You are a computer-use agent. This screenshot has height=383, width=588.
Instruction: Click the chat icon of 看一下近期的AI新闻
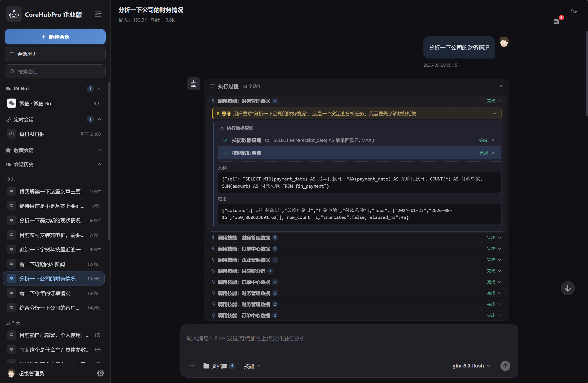pos(12,264)
